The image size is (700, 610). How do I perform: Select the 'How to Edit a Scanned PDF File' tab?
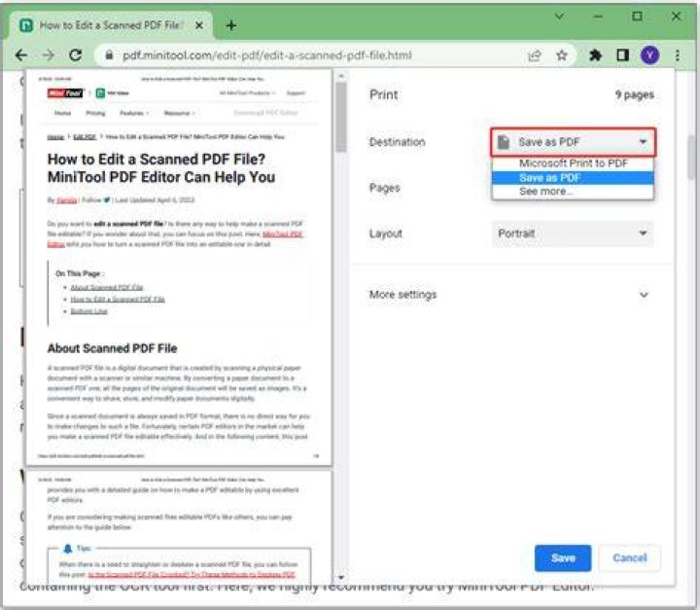point(109,25)
